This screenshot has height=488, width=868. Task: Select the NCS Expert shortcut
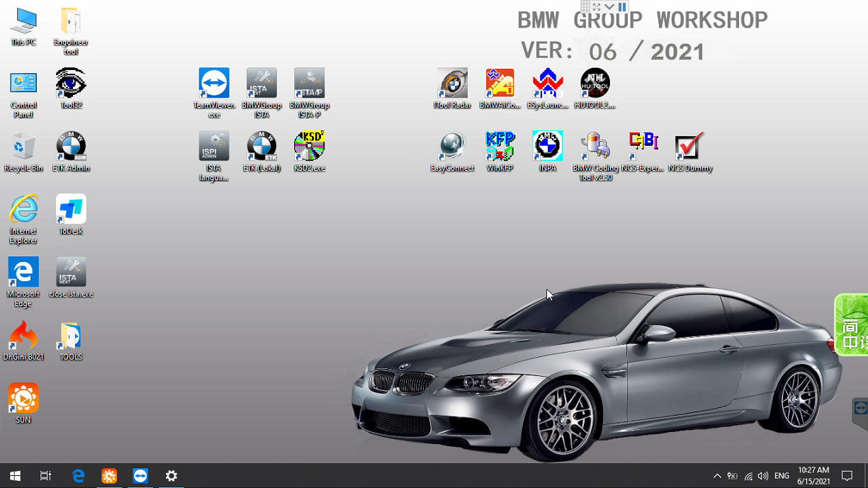[x=642, y=152]
